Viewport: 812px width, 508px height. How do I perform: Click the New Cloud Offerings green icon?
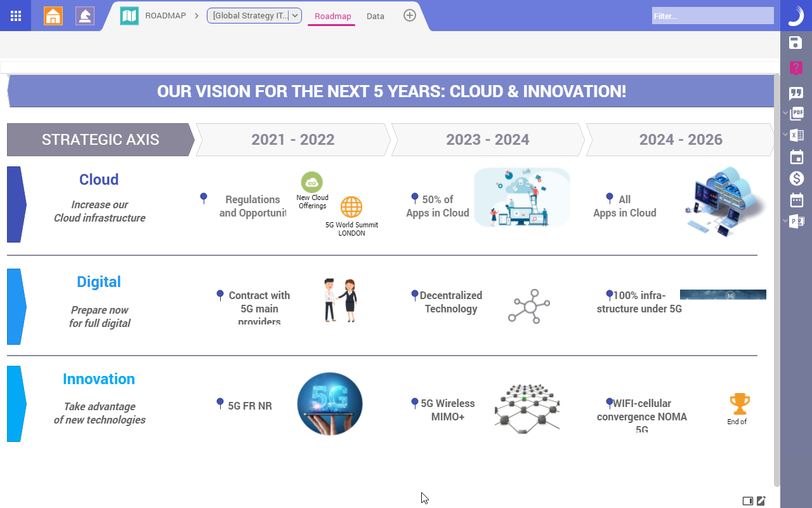pyautogui.click(x=311, y=182)
